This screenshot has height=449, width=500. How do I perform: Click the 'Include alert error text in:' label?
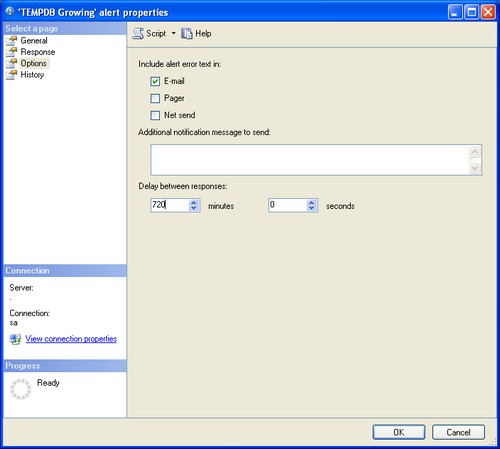coord(179,64)
